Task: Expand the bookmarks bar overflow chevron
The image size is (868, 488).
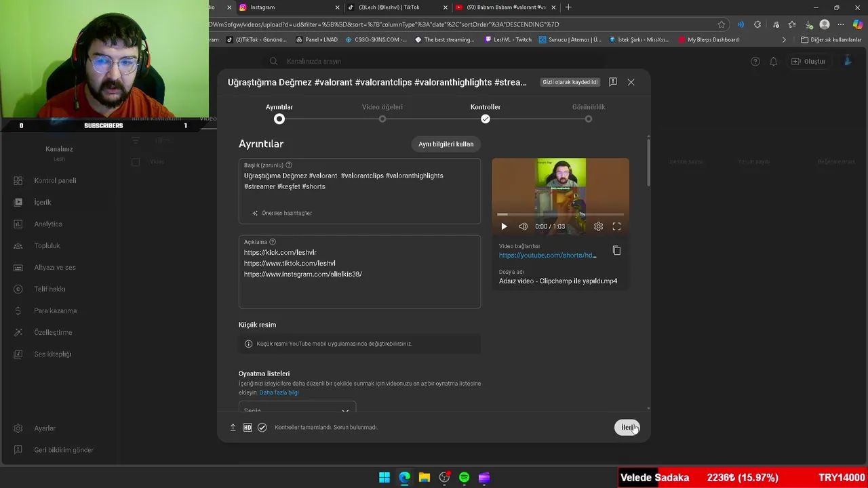Action: [785, 40]
